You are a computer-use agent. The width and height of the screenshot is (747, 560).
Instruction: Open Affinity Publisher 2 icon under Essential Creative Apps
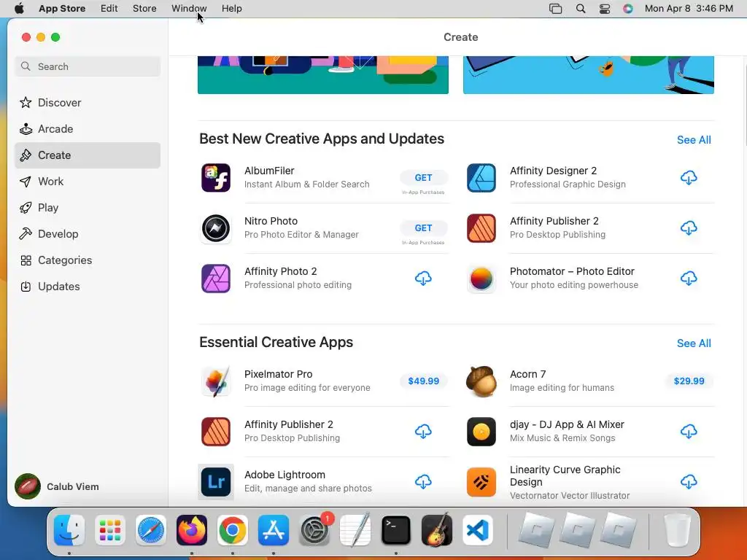[216, 432]
